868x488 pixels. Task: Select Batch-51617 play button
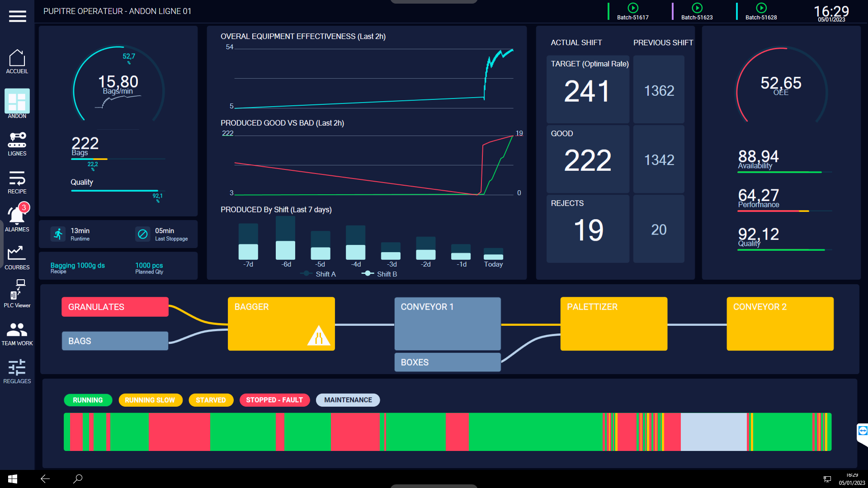[633, 8]
